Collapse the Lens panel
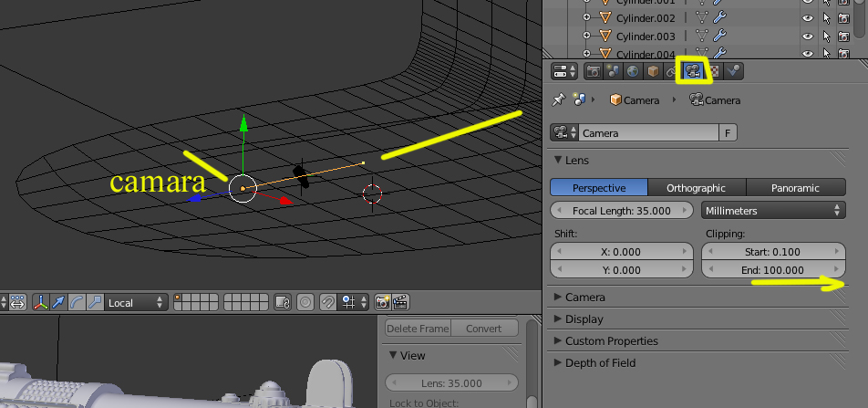Screen dimensions: 868x408 (x=559, y=161)
